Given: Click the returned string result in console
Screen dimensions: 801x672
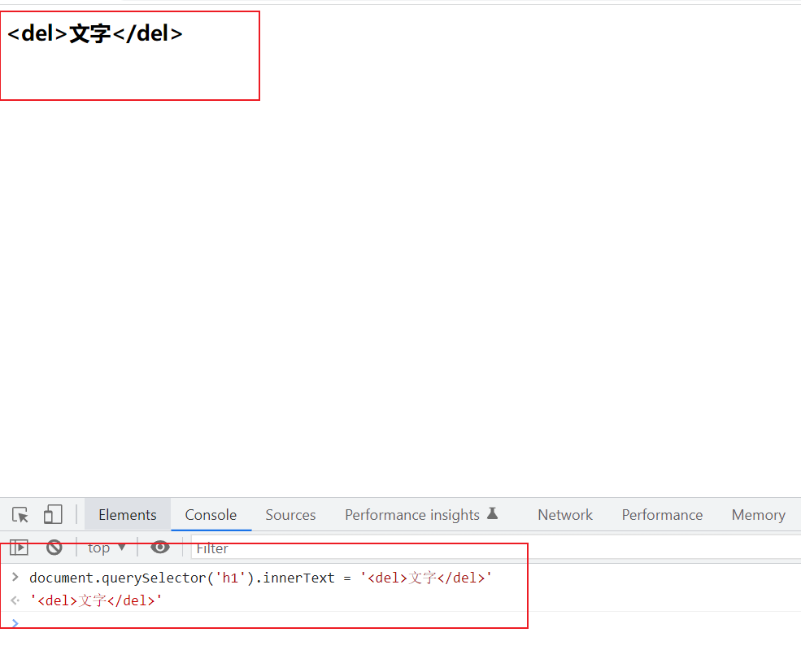Looking at the screenshot, I should coord(90,601).
